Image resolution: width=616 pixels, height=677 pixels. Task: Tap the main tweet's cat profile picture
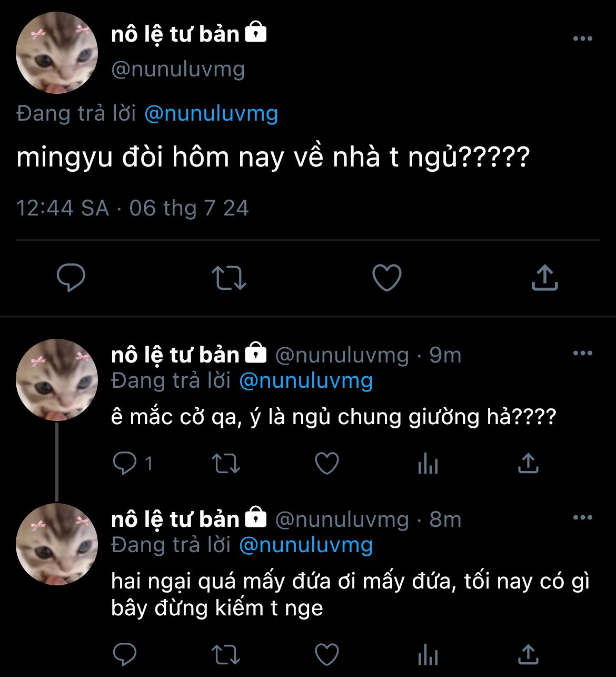point(57,53)
